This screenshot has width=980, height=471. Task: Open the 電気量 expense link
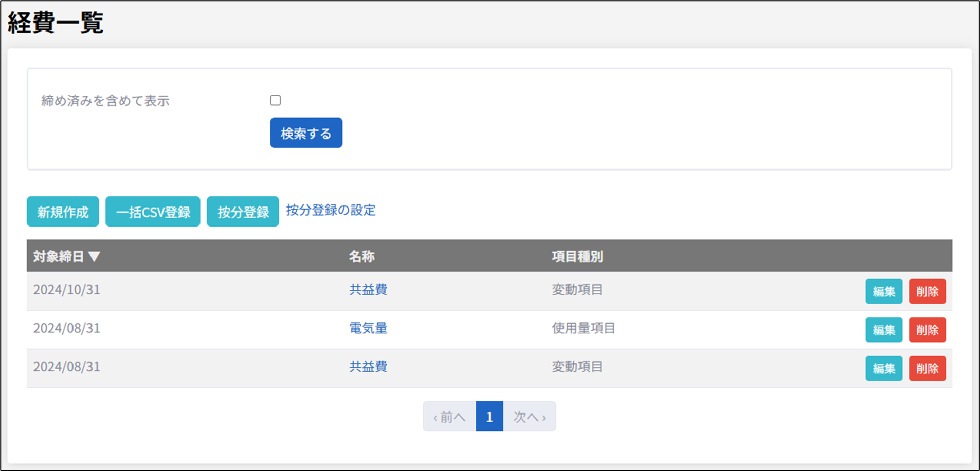(x=368, y=328)
